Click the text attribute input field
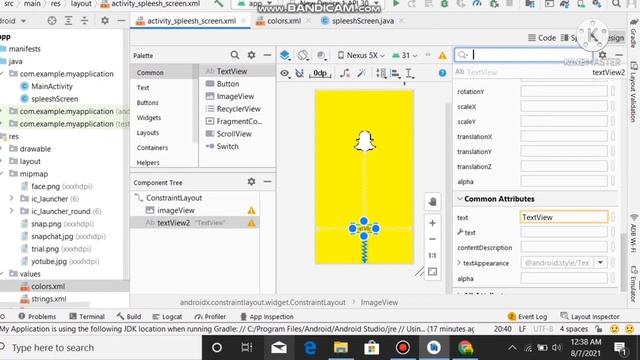640x360 pixels. 564,218
